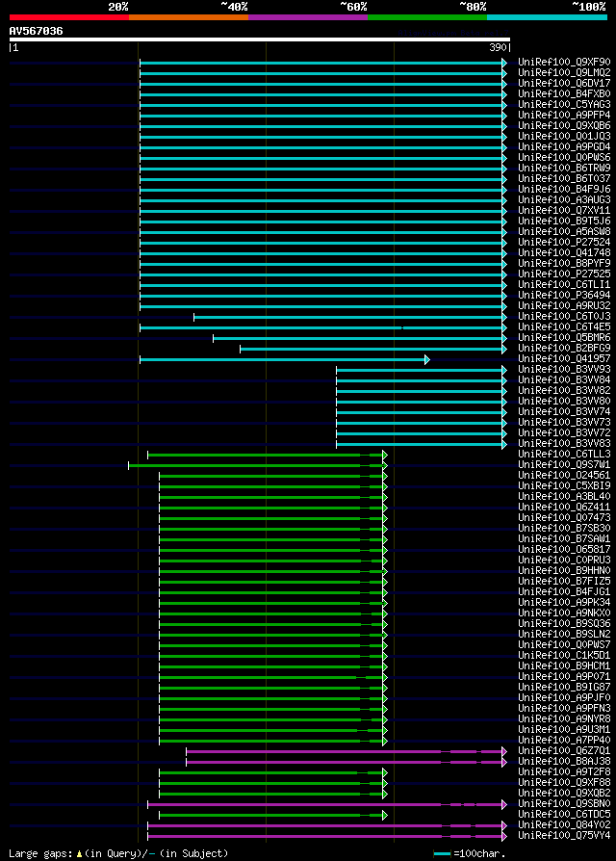This screenshot has width=616, height=861.
Task: Click the green alignment bar for UniRef100_Q9S7W1
Action: [258, 465]
